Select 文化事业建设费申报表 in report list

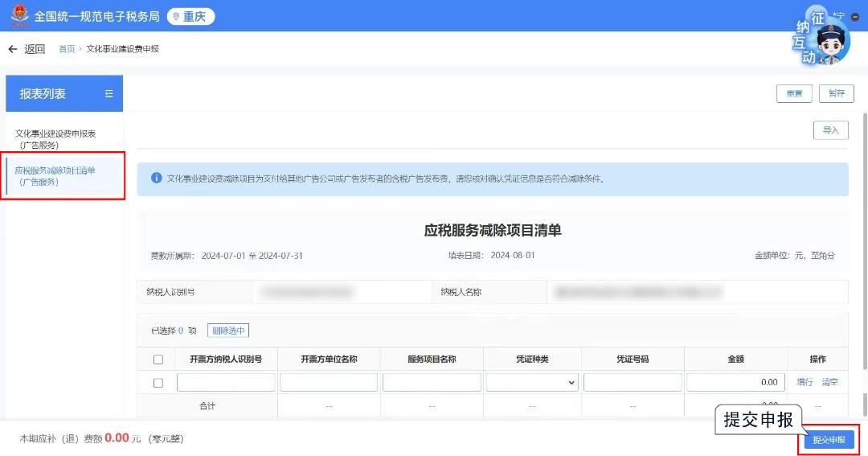click(55, 139)
